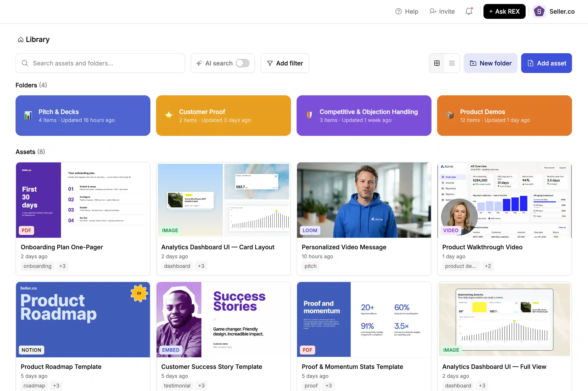This screenshot has width=588, height=391.
Task: Click the 'onboarding' tag
Action: [x=37, y=266]
